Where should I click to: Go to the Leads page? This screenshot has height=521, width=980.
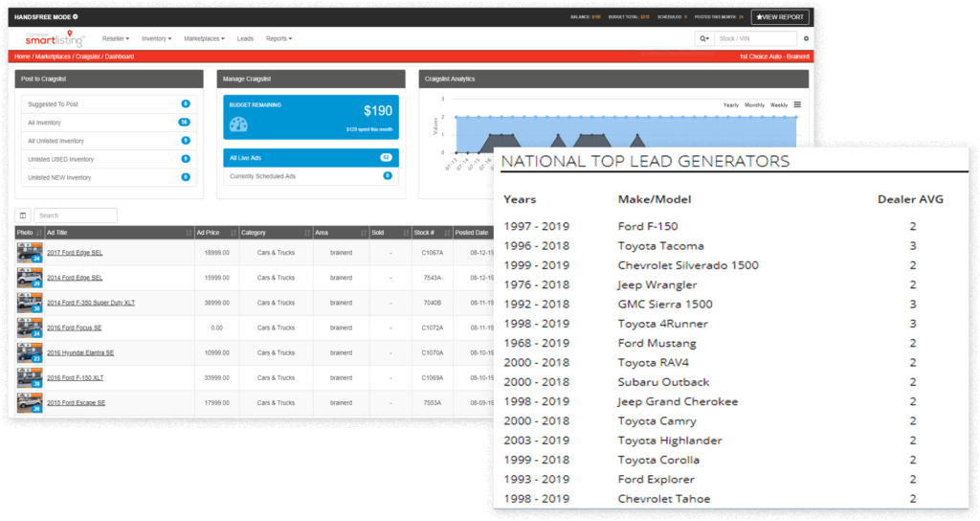[245, 38]
